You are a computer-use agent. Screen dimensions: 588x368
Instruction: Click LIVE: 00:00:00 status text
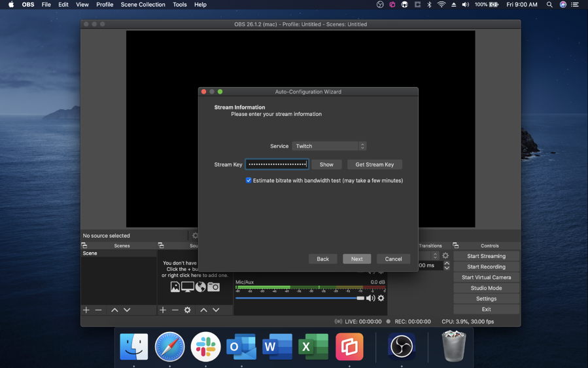click(363, 322)
